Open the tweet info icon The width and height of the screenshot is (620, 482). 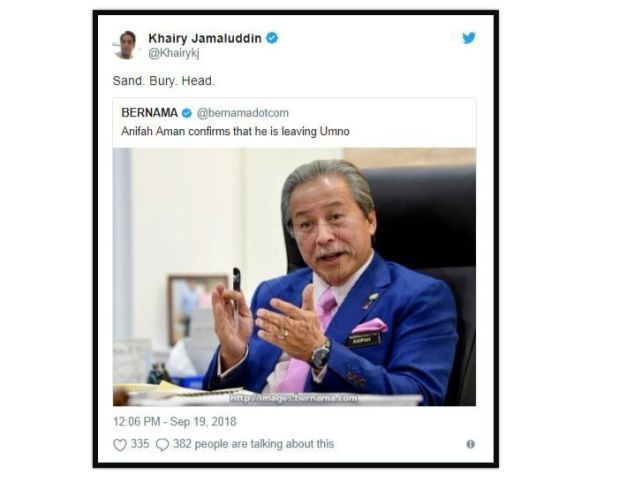[x=470, y=444]
